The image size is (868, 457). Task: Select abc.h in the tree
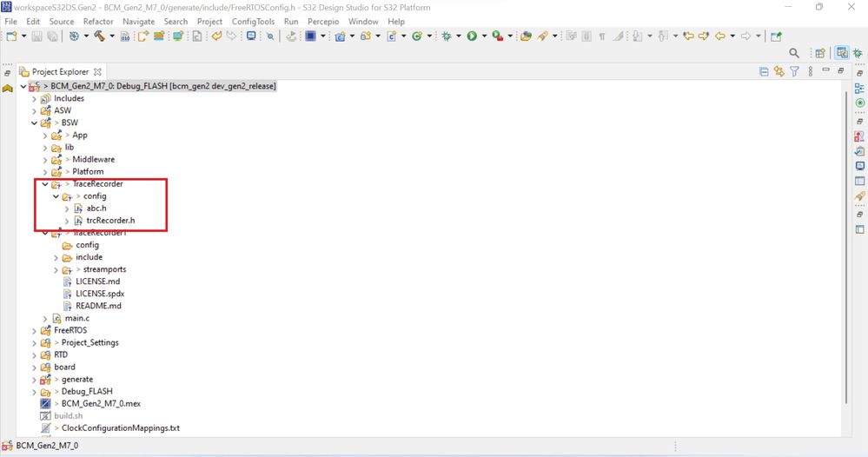96,208
